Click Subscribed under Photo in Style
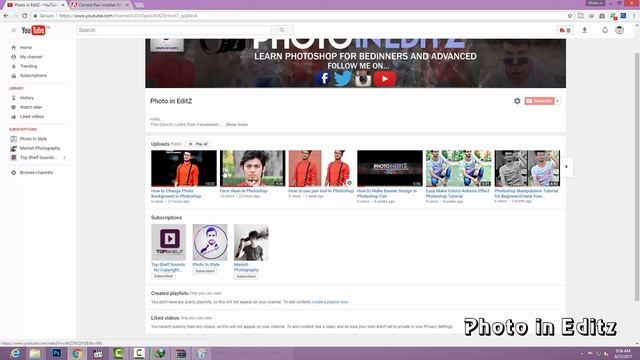Image resolution: width=640 pixels, height=360 pixels. [204, 271]
